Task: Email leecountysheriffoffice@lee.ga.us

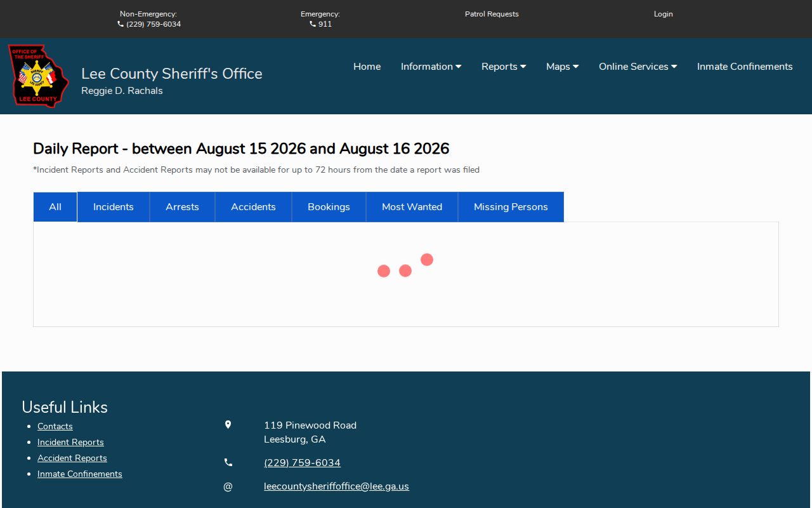Action: coord(336,486)
